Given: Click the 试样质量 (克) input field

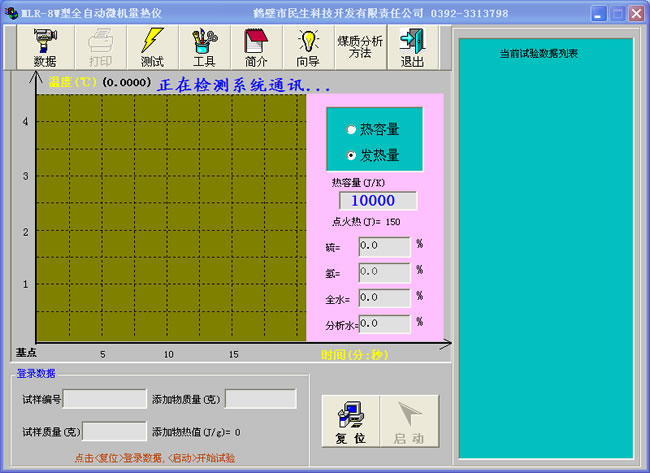Looking at the screenshot, I should point(114,432).
